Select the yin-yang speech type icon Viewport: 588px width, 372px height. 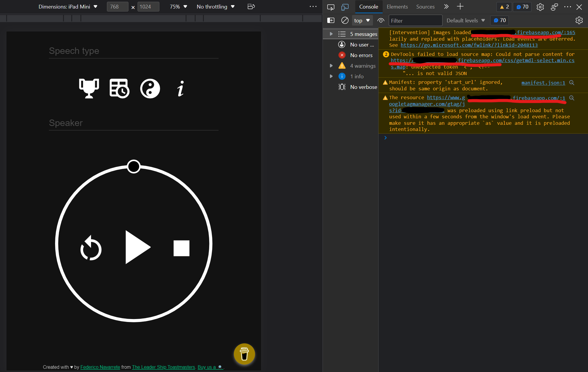coord(150,88)
